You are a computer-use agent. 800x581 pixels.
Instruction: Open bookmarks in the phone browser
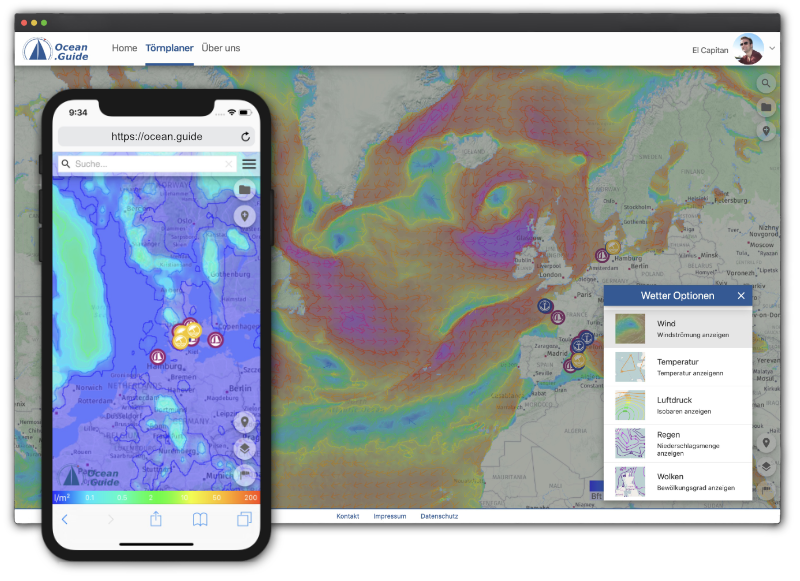pos(200,519)
